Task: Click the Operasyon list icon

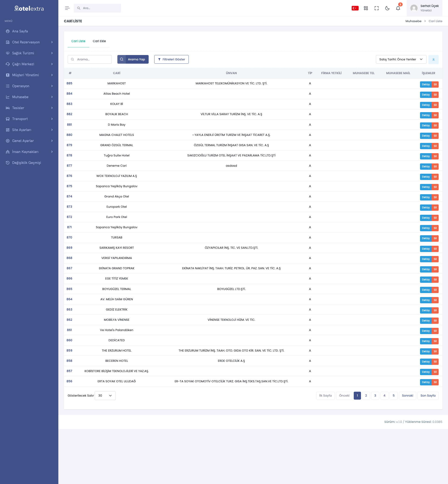Action: point(8,86)
